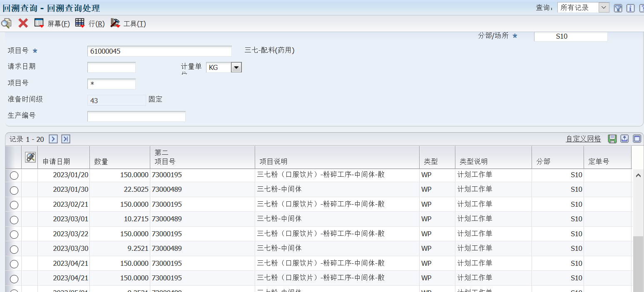Click the 自定义网格 link
Viewport: 644px width, 292px height.
583,139
